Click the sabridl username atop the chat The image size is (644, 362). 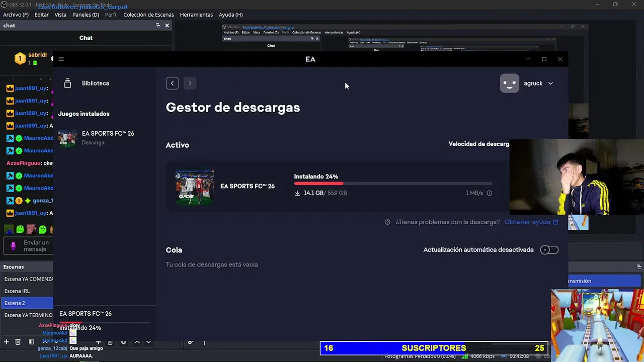38,55
